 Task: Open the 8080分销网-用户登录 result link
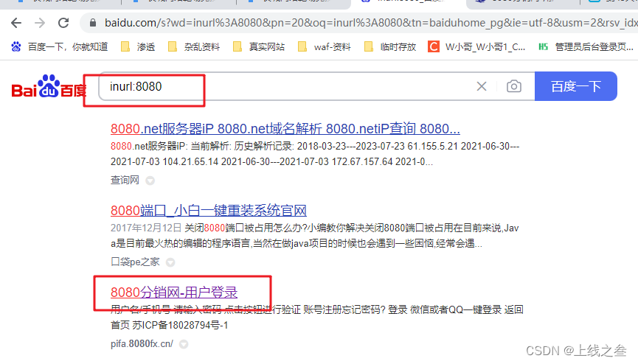(x=174, y=292)
